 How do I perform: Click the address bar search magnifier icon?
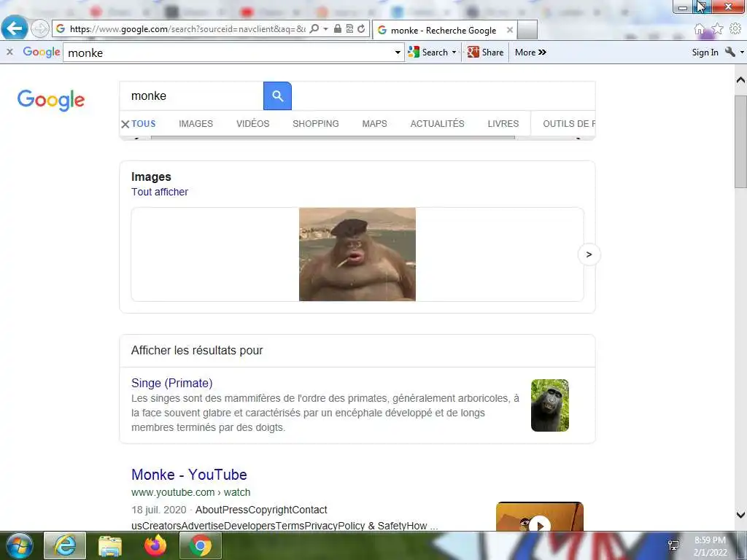click(x=314, y=29)
